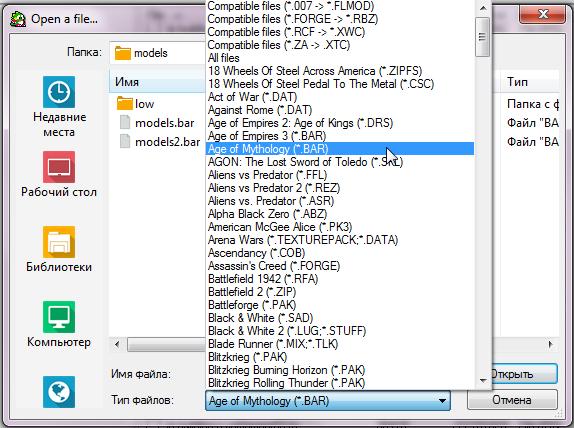Choose Compatible files (*.FORGE -> *.RBZ) filter
The image size is (574, 428).
pyautogui.click(x=340, y=19)
